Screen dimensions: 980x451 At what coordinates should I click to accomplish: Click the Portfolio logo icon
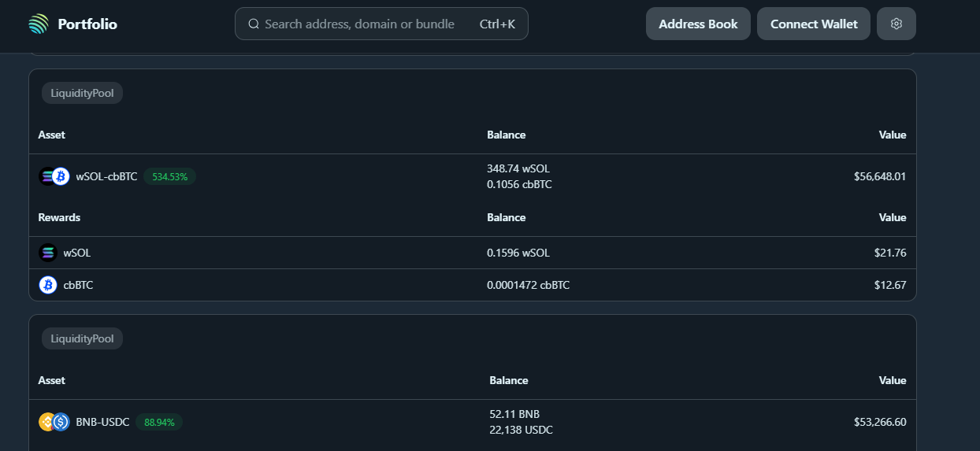[38, 24]
